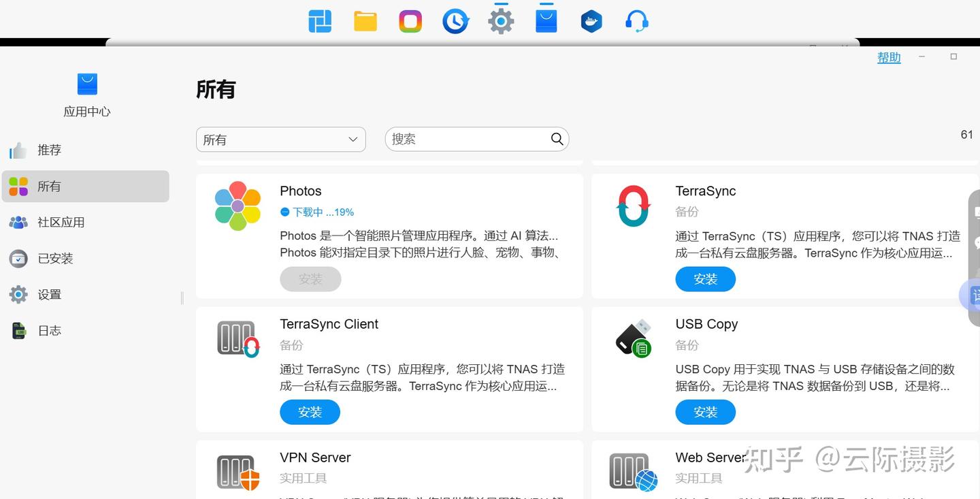Open the desktop tiles icon in the top dock

(x=320, y=21)
